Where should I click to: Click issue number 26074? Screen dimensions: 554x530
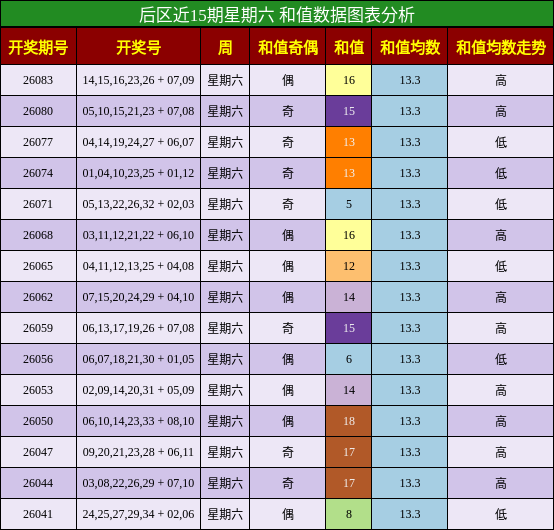tap(38, 173)
